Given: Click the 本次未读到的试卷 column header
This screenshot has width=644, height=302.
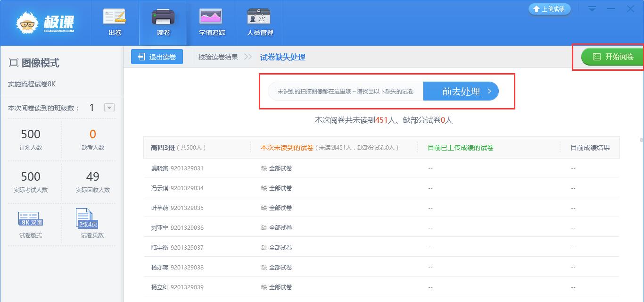Looking at the screenshot, I should 287,148.
